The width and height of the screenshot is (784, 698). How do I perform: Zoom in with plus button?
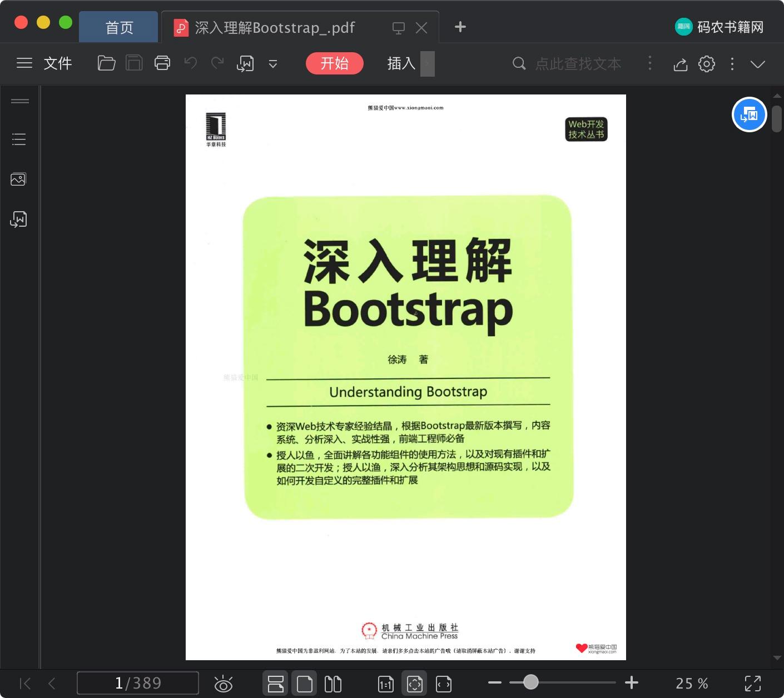pyautogui.click(x=632, y=682)
